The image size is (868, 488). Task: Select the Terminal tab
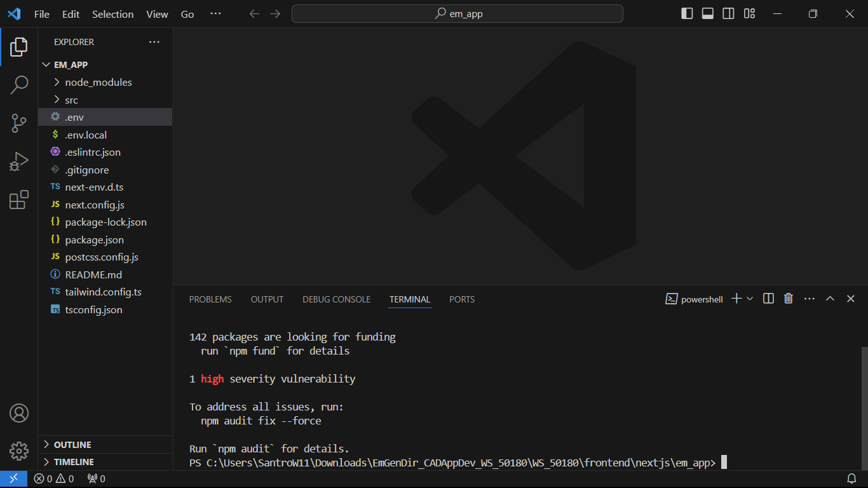pos(410,299)
